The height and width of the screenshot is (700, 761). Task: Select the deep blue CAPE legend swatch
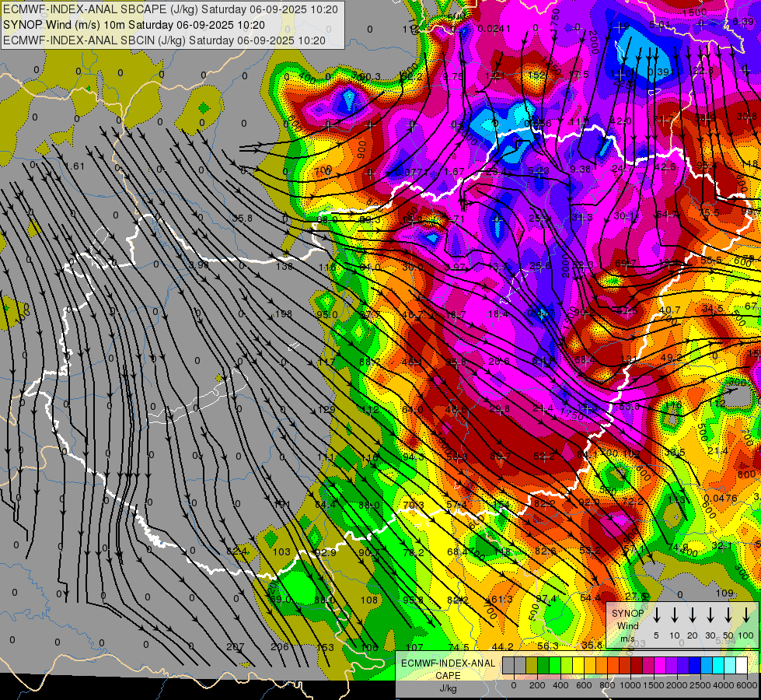(695, 665)
